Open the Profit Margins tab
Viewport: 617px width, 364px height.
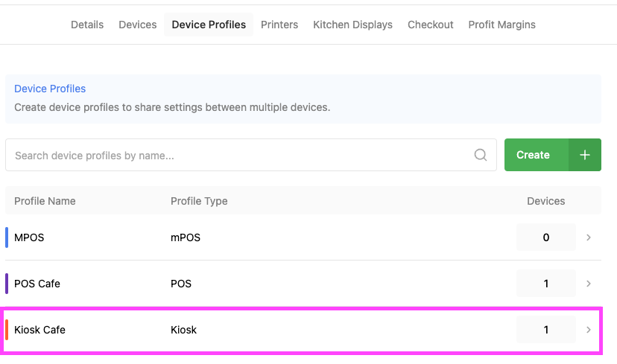(x=501, y=25)
